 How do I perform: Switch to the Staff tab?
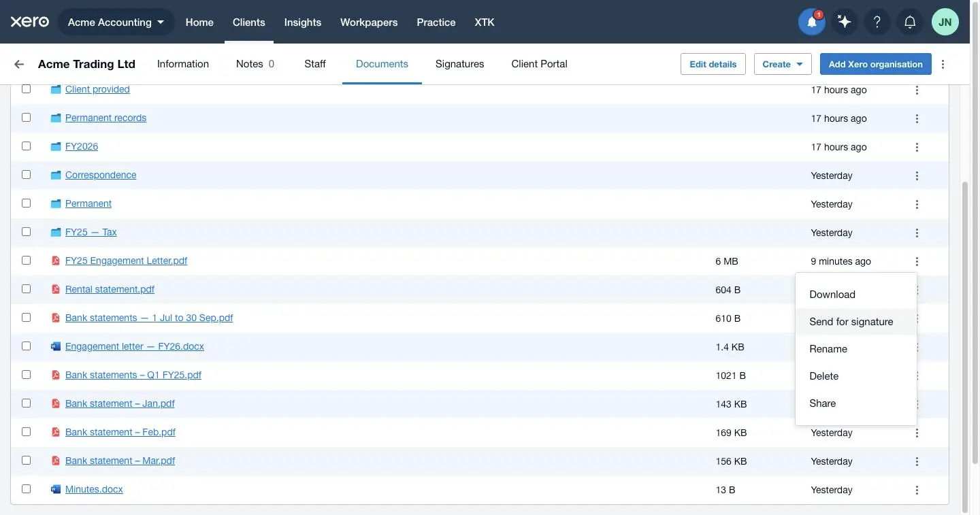(315, 64)
